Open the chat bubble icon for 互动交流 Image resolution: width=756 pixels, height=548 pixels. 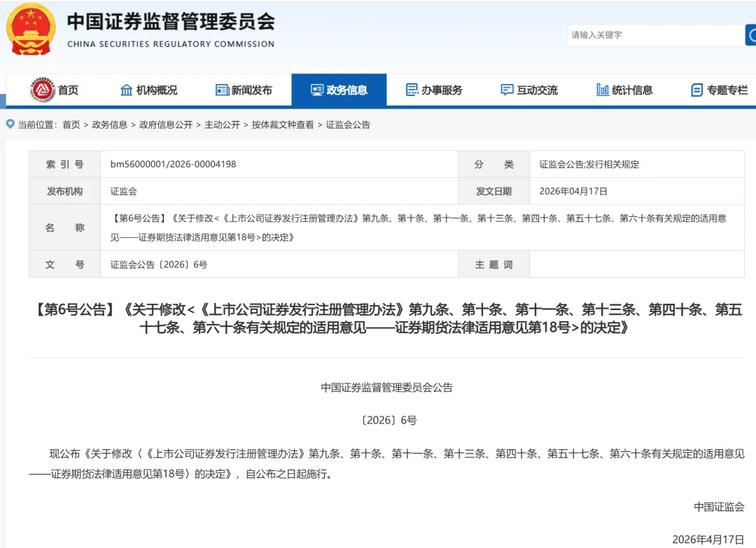506,90
